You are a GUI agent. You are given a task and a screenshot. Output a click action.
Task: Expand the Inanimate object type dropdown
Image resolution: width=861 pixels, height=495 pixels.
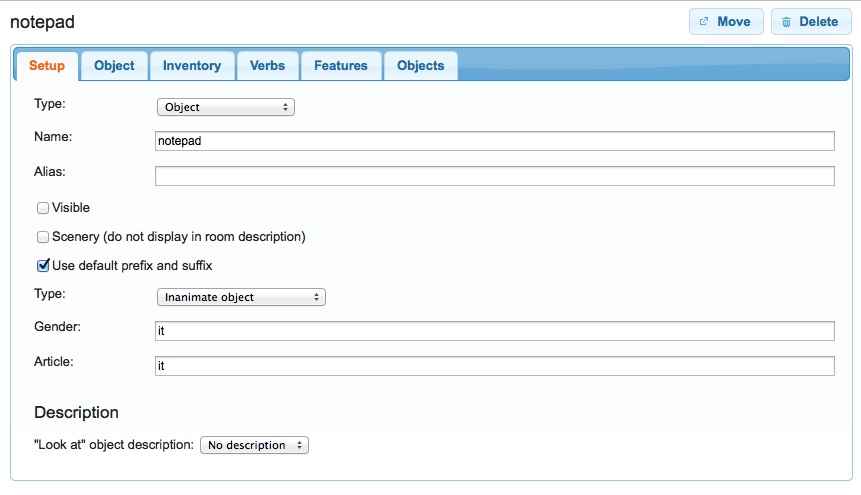click(241, 297)
